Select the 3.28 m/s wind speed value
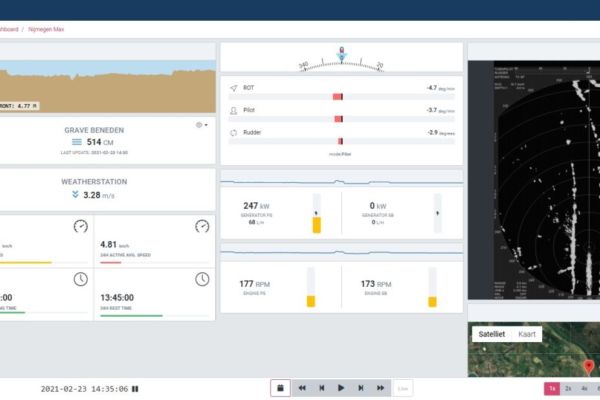This screenshot has height=400, width=600. (x=99, y=195)
